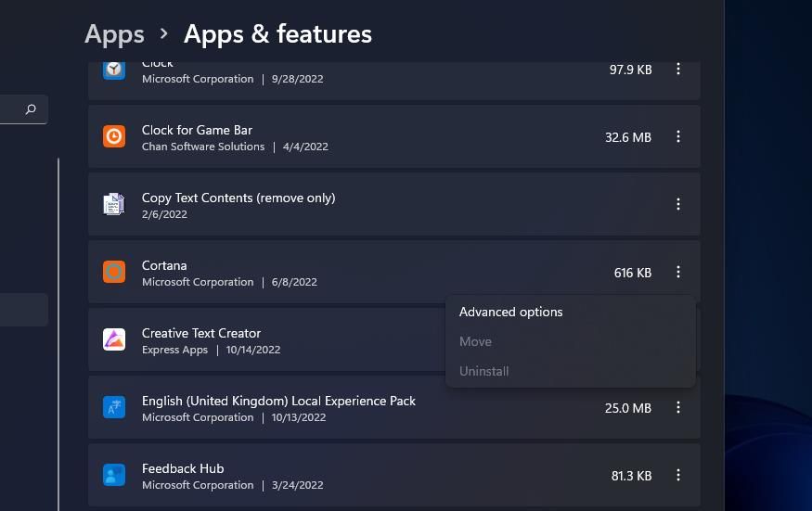The image size is (812, 511).
Task: Click the Clock for Game Bar icon
Action: (x=114, y=136)
